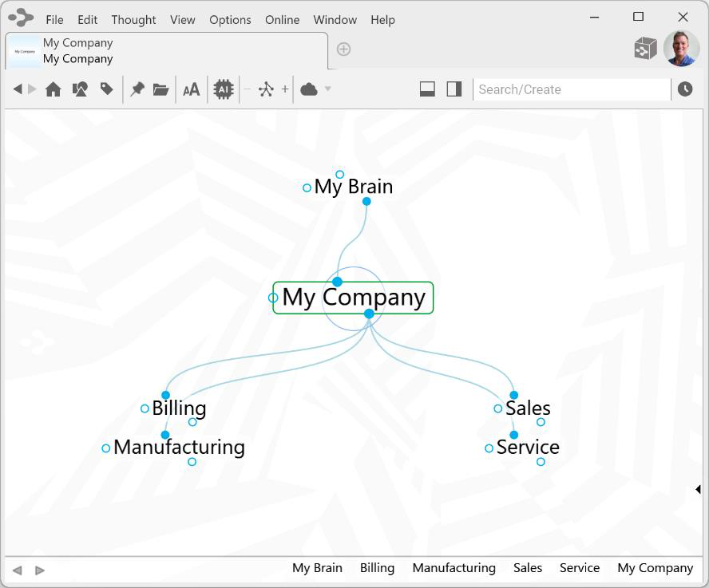Toggle the bottom panel layout button
Screen dimensions: 709x588
(427, 89)
